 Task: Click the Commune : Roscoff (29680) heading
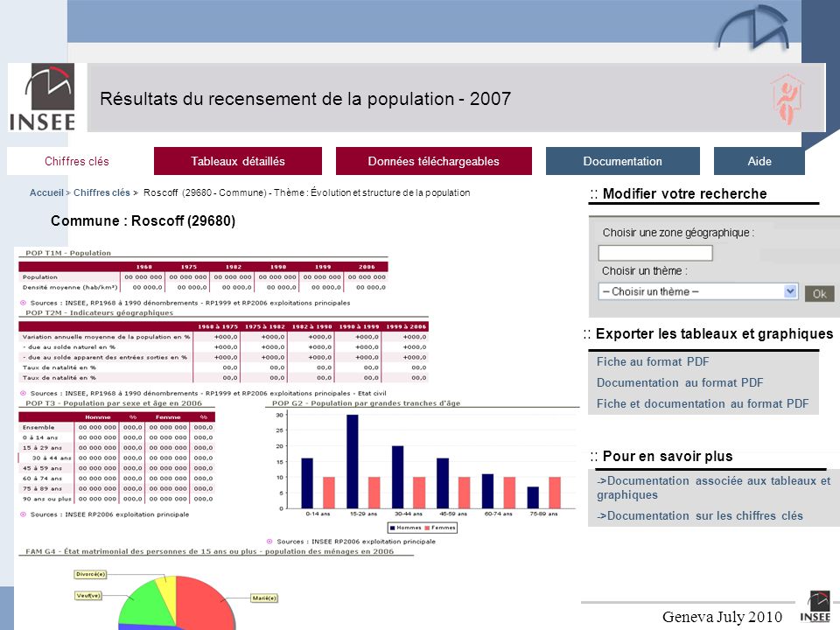[x=143, y=220]
